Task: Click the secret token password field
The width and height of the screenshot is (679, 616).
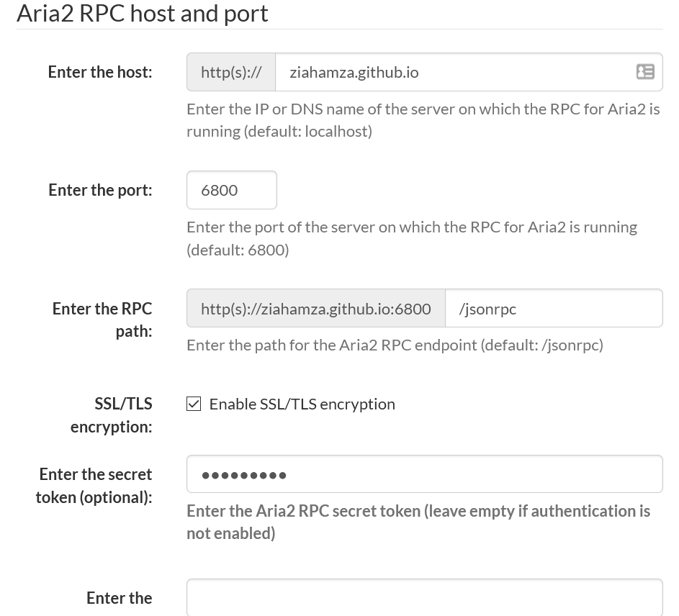Action: tap(425, 474)
